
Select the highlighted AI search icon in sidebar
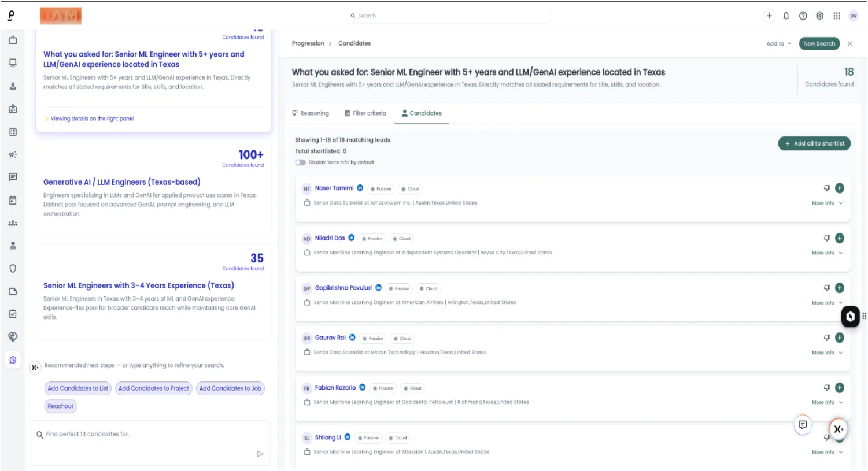point(13,360)
